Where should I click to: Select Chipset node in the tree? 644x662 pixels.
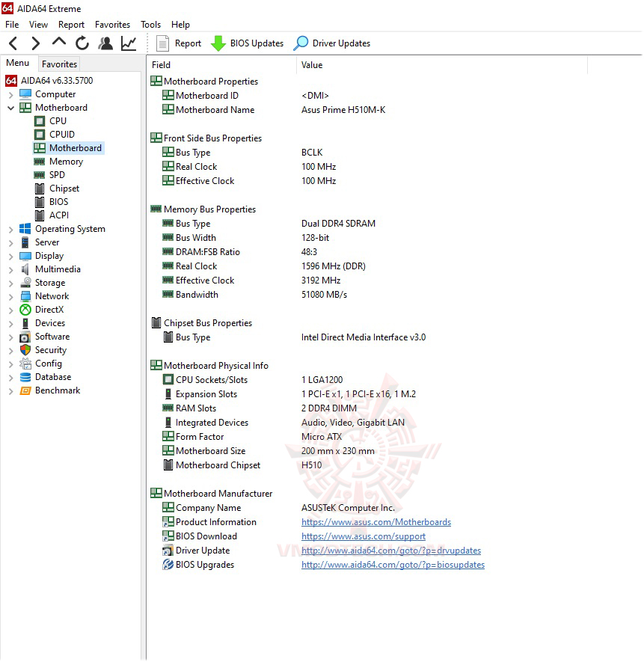64,189
